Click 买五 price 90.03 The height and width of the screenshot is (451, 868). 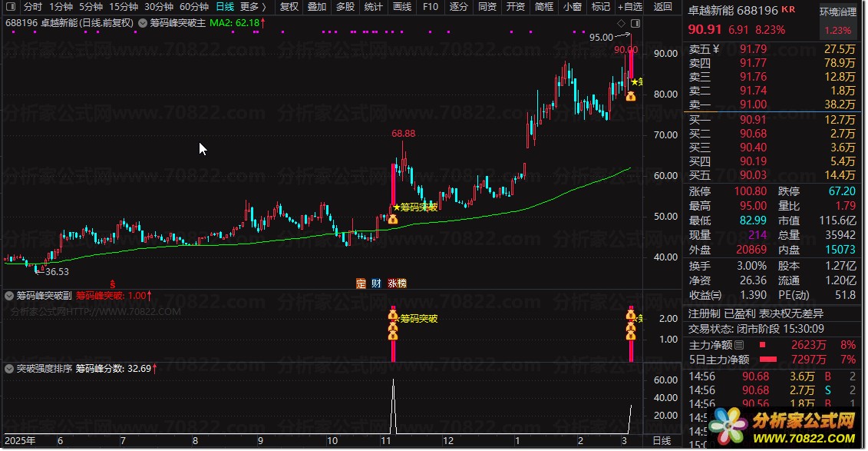pos(753,175)
